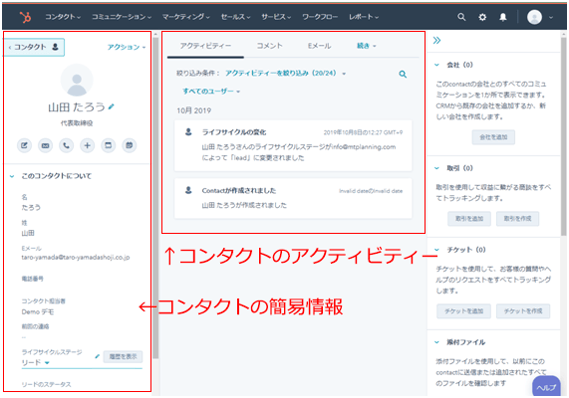The image size is (569, 398).
Task: Click チケットを作成 button
Action: click(x=523, y=311)
